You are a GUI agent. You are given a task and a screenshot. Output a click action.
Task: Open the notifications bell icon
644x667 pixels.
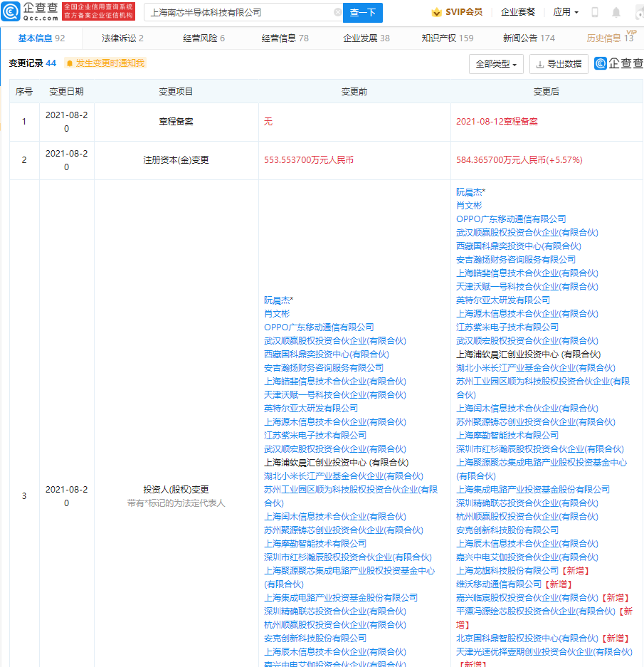[x=616, y=12]
